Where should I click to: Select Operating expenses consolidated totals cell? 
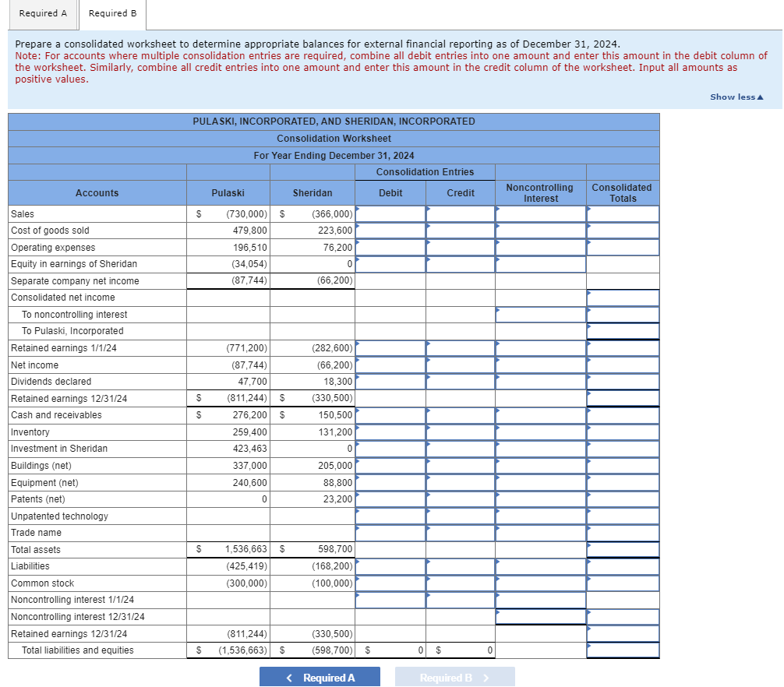(x=623, y=248)
